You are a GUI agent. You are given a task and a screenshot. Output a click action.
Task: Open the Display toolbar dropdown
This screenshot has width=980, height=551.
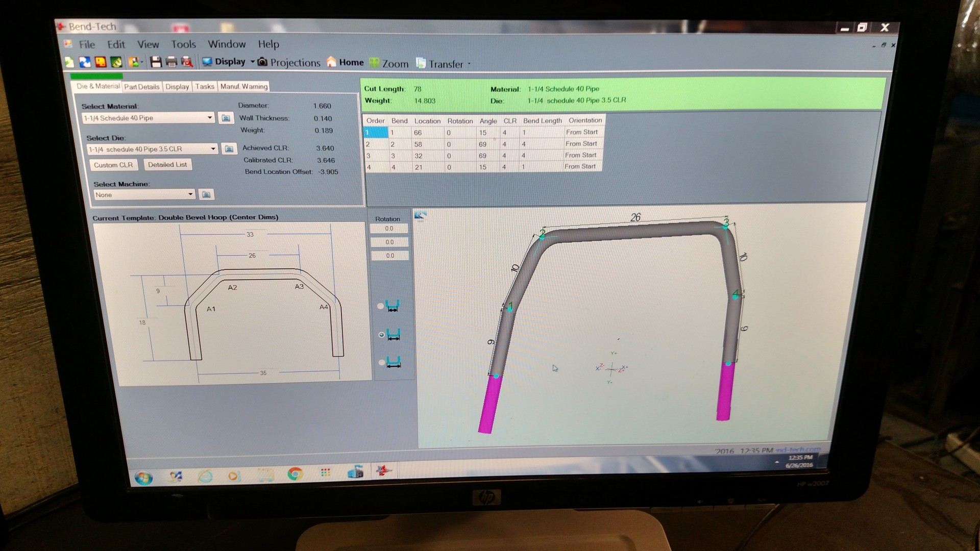228,62
